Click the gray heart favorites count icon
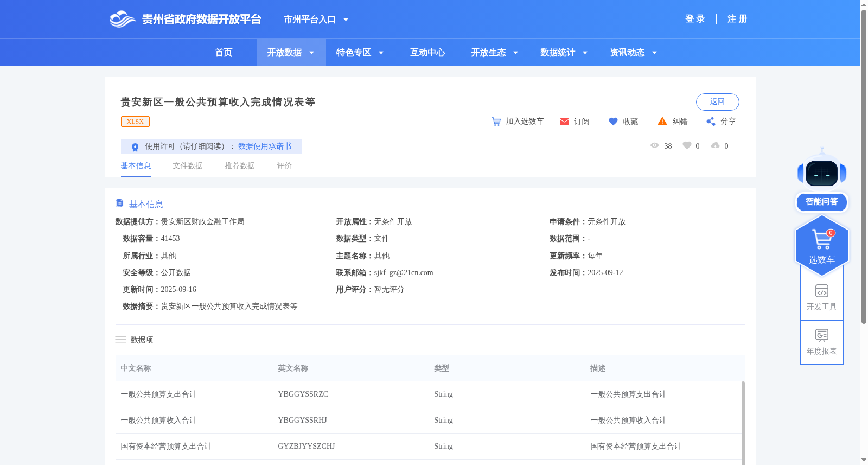 pos(687,145)
